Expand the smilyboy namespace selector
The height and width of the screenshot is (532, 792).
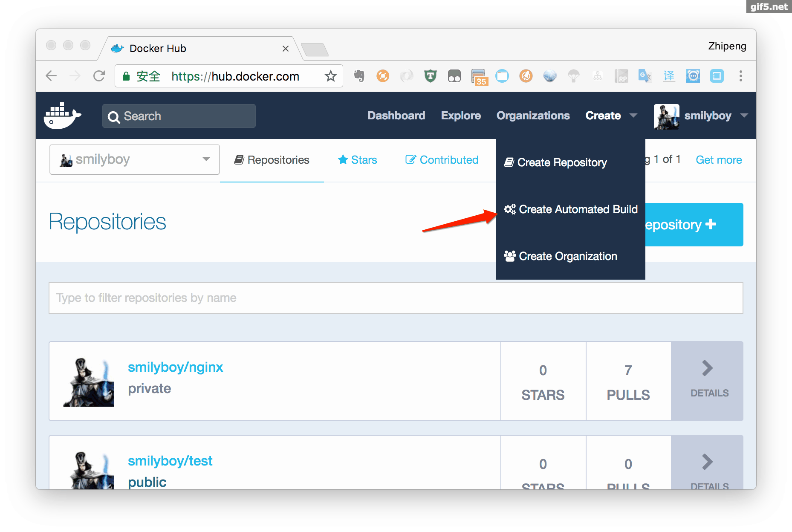click(206, 159)
